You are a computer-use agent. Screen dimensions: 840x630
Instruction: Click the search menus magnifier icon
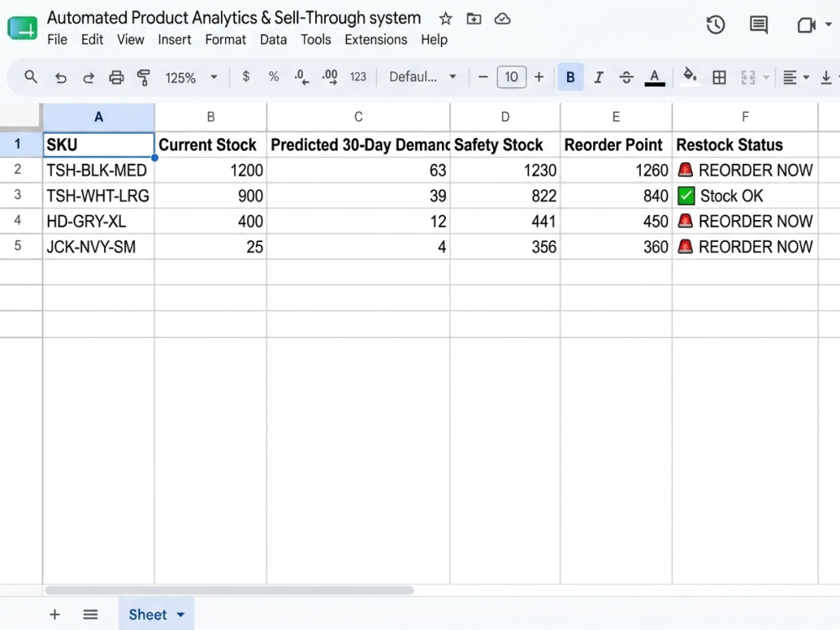(x=31, y=77)
